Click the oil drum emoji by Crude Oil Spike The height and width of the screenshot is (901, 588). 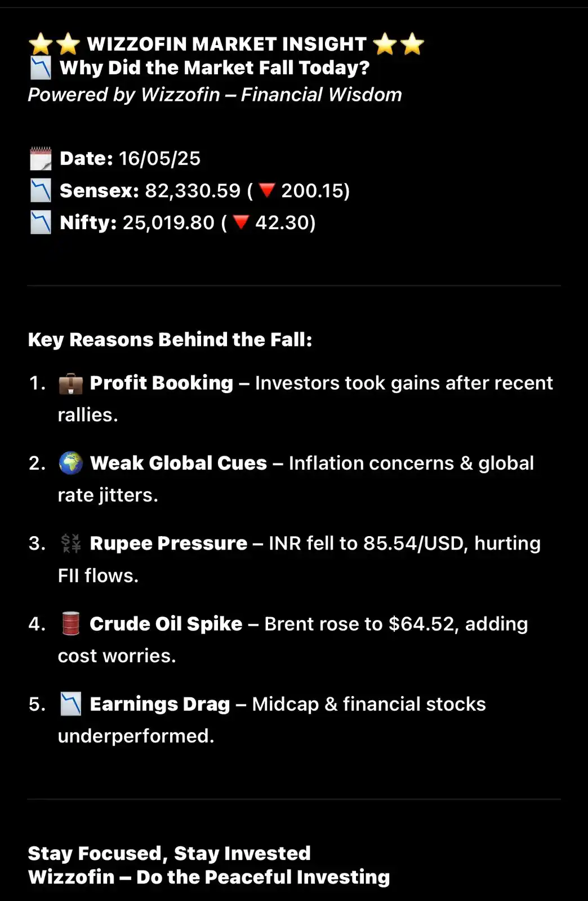tap(70, 624)
